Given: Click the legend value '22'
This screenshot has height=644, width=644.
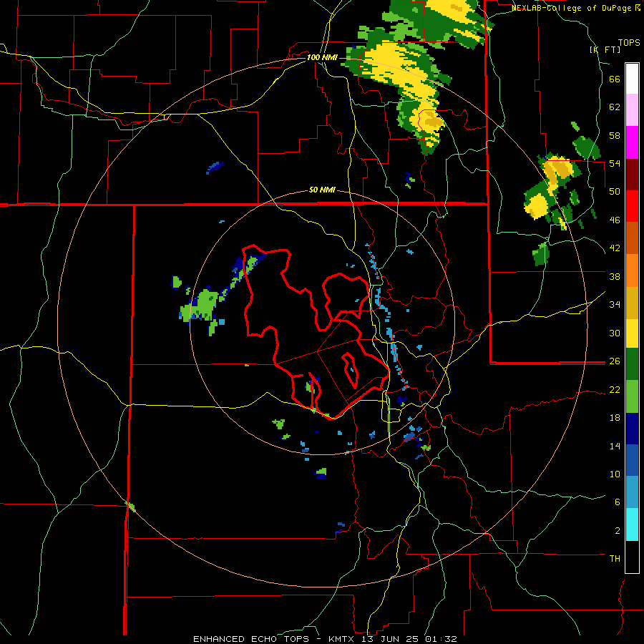Looking at the screenshot, I should pyautogui.click(x=615, y=389).
